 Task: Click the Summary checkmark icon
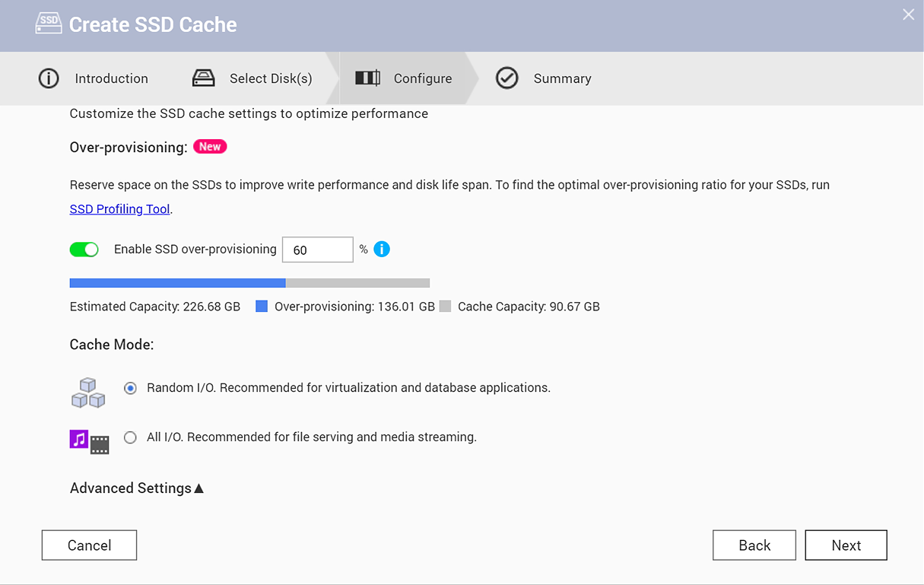[x=507, y=78]
